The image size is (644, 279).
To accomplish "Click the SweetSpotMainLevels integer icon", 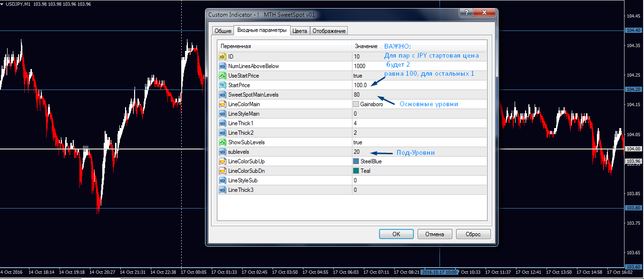I will (222, 95).
